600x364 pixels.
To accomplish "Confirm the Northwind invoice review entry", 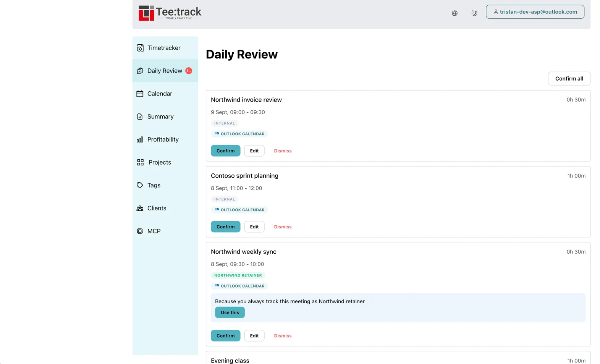I will click(x=226, y=151).
